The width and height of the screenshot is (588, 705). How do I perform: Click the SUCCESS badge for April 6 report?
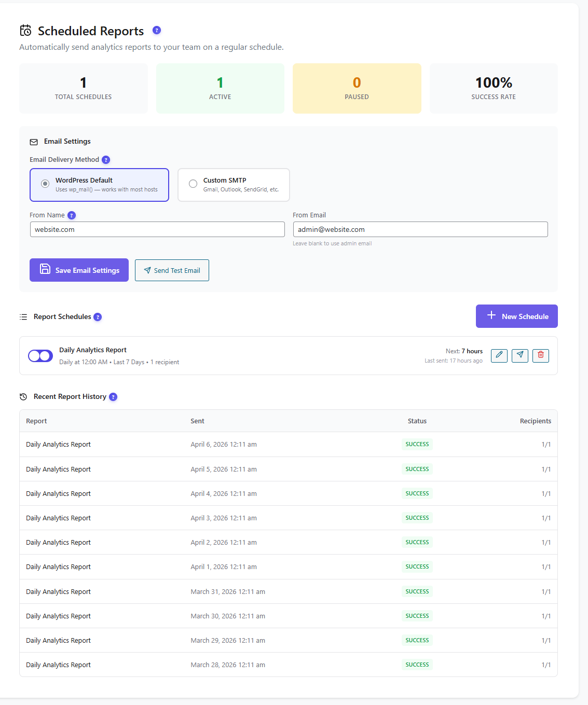point(417,444)
